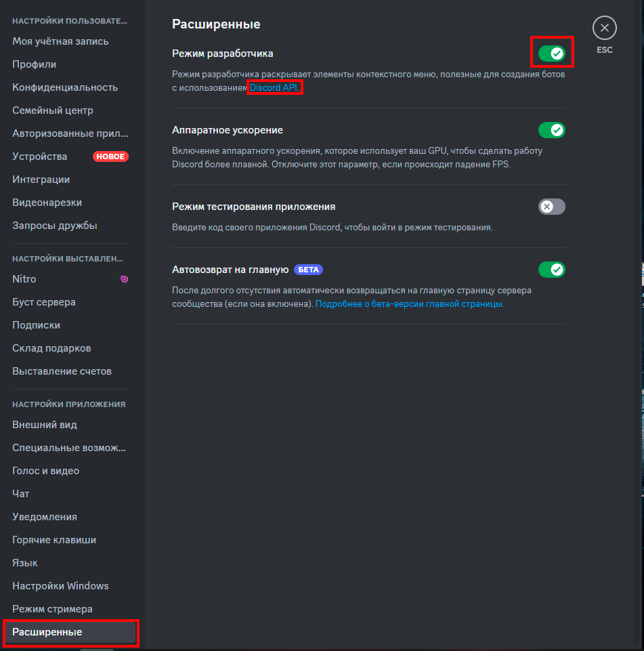The width and height of the screenshot is (644, 651).
Task: Enable Режим тестирования приложения toggle
Action: (551, 207)
